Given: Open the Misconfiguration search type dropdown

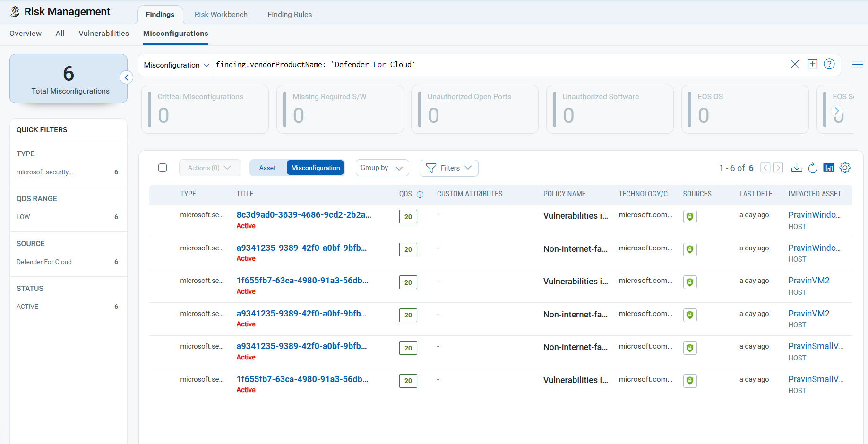Looking at the screenshot, I should (x=176, y=65).
